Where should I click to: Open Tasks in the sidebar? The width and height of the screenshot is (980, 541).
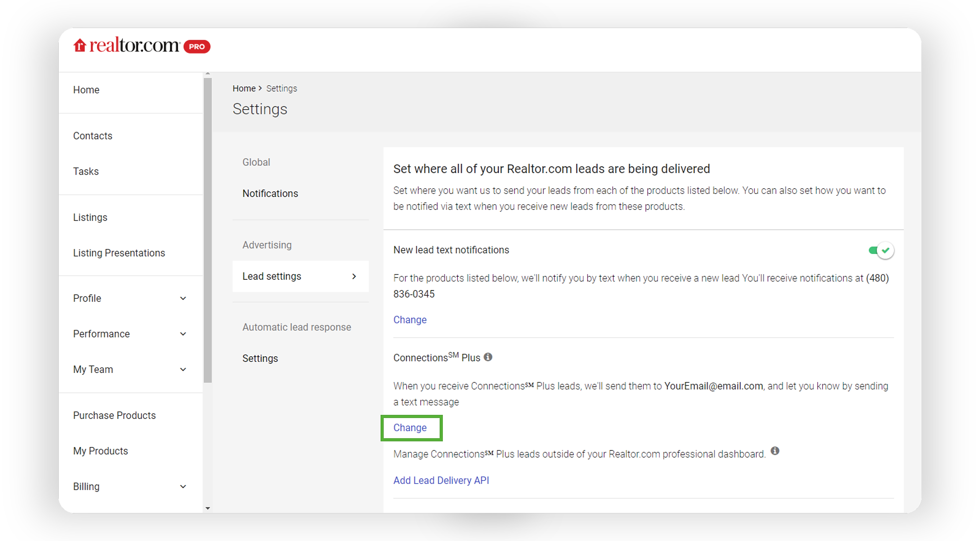[86, 171]
